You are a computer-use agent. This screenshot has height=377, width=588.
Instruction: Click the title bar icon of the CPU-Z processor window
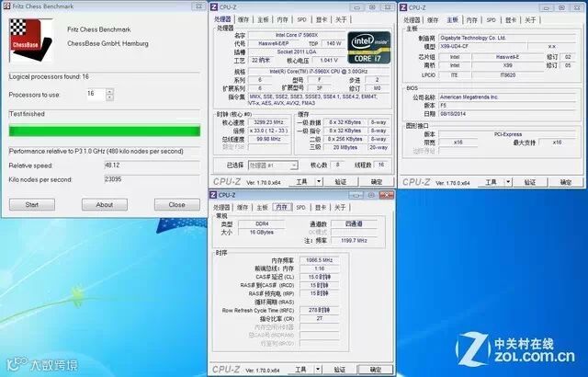pos(214,6)
